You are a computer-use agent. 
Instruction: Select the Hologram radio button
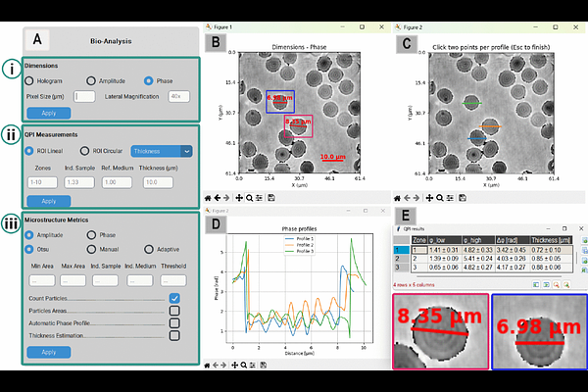tap(30, 81)
